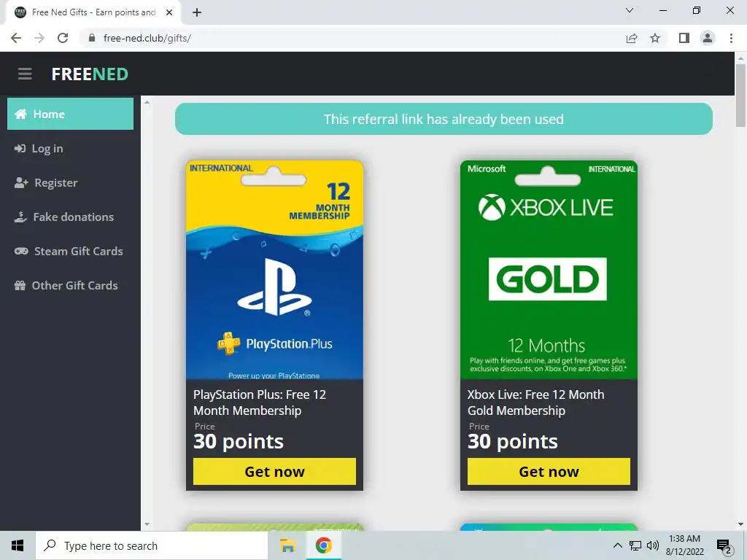Viewport: 747px width, 560px height.
Task: Click Xbox Live: Free 12 Month Gold Membership title
Action: click(535, 402)
